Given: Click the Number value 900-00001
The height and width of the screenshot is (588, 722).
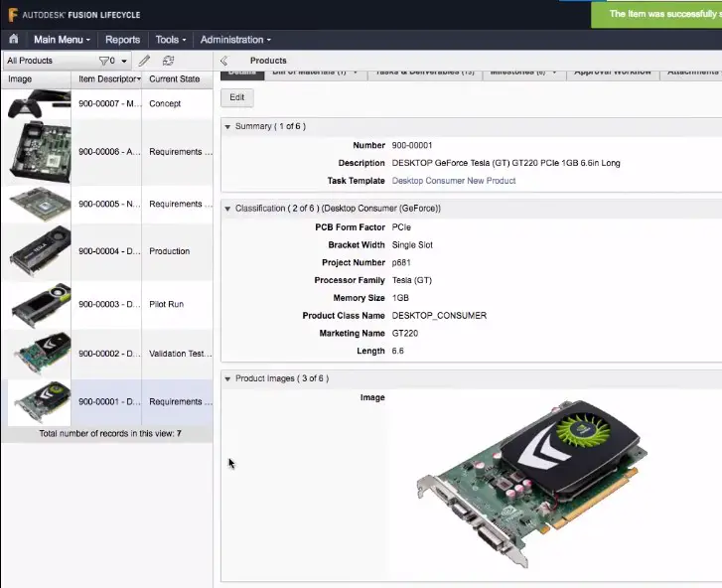Looking at the screenshot, I should point(412,145).
